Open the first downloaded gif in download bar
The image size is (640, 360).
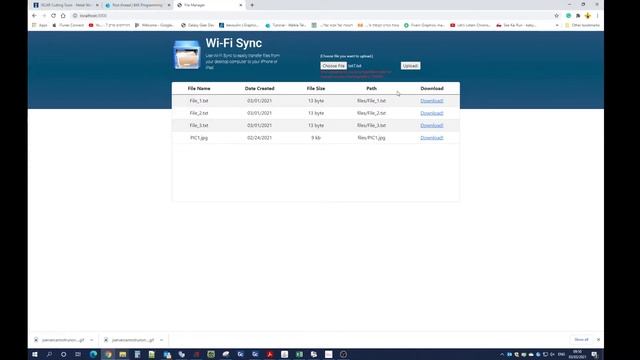click(x=59, y=340)
